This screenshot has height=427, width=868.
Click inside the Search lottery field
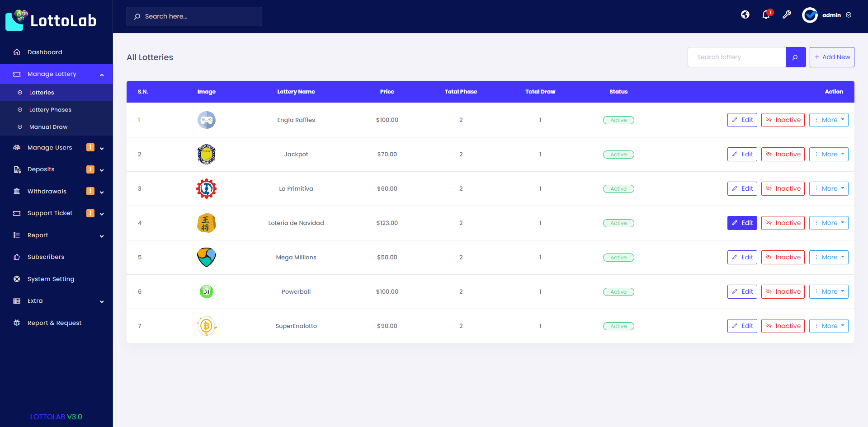(x=737, y=57)
